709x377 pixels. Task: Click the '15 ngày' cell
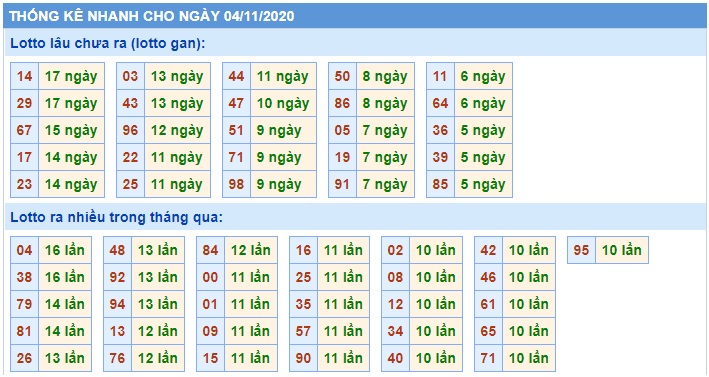coord(71,131)
